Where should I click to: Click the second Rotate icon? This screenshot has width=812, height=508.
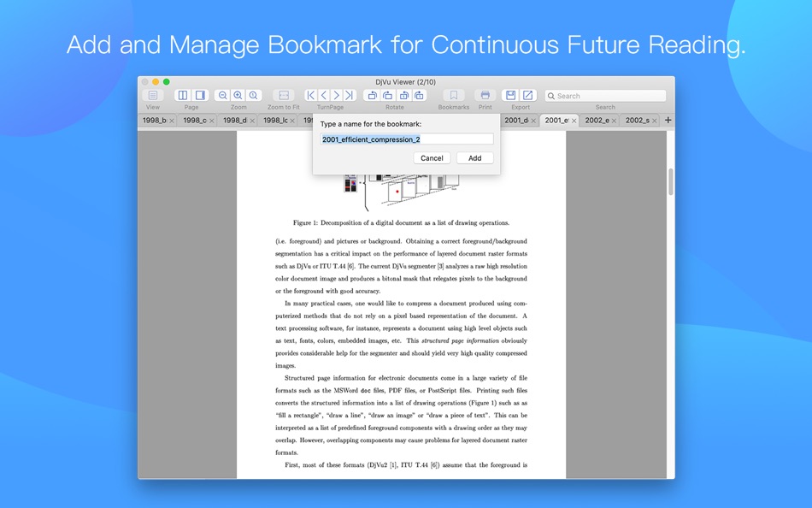(x=387, y=96)
